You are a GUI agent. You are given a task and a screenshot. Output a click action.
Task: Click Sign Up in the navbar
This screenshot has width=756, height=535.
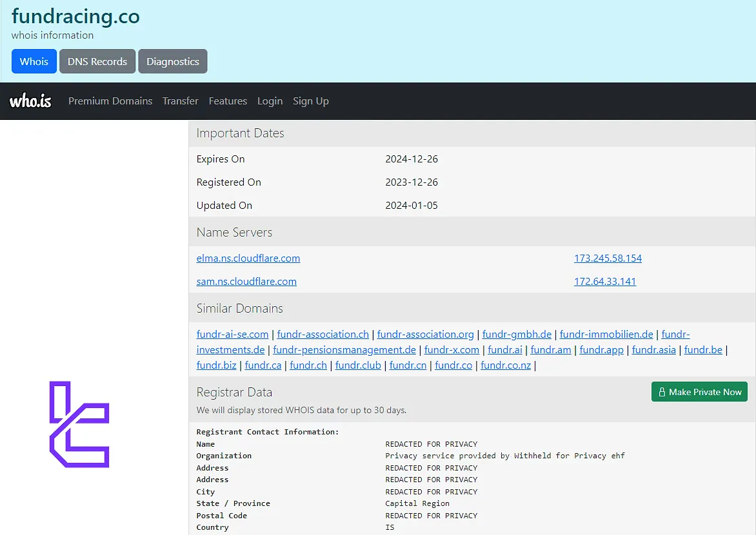point(310,101)
